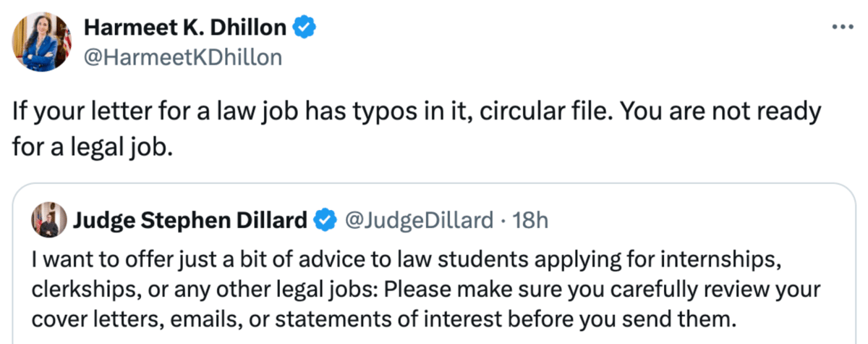Open the Judge Stephen Dillard name link
868x344 pixels.
tap(189, 219)
